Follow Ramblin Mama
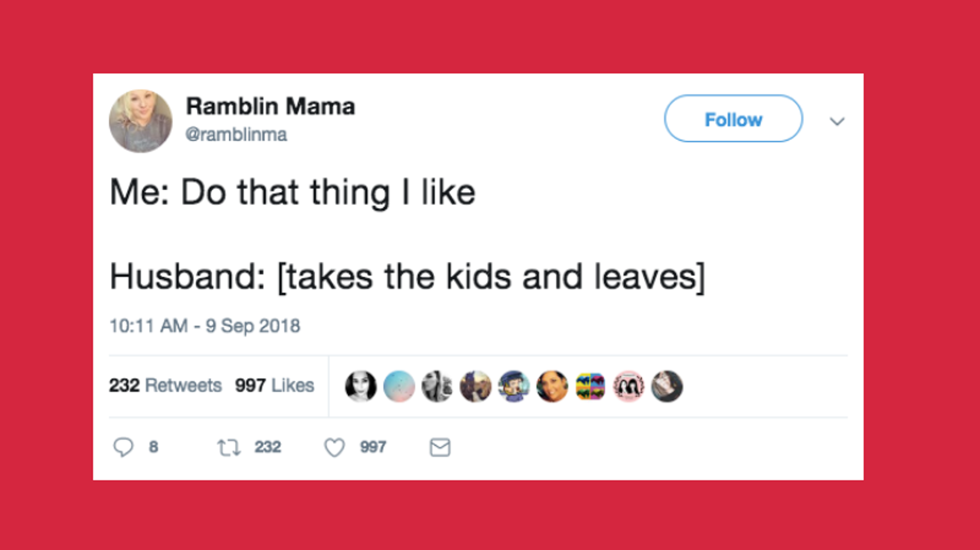This screenshot has height=550, width=980. tap(733, 119)
